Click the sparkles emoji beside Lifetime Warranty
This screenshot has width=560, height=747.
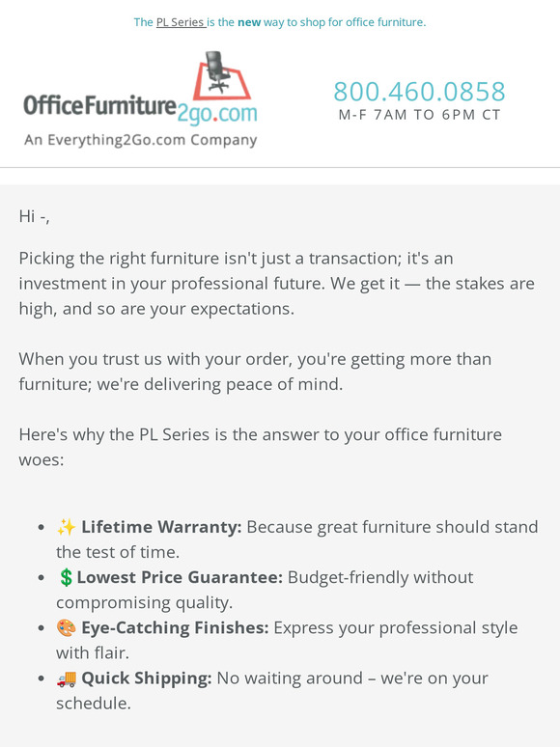tap(67, 527)
